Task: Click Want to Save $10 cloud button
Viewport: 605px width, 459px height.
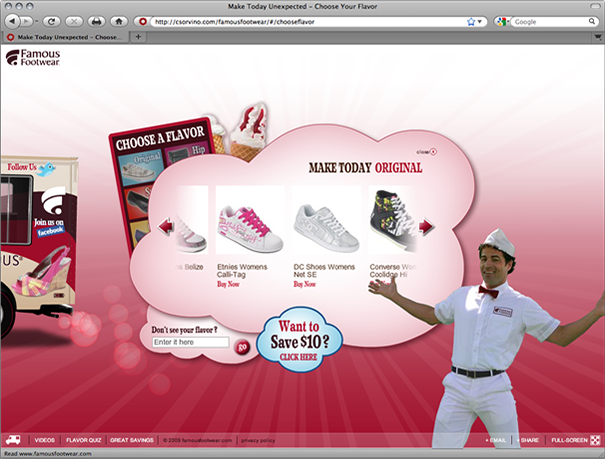Action: [x=299, y=340]
